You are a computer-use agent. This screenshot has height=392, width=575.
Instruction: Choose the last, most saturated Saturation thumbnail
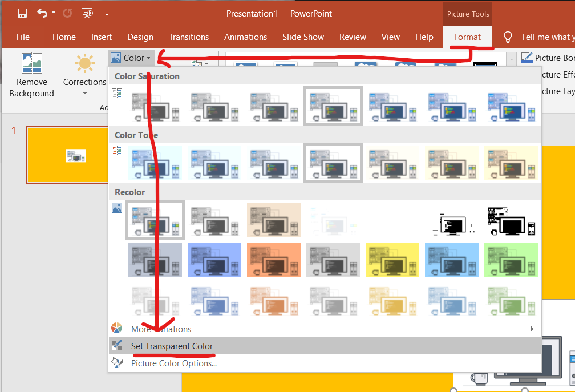tap(511, 106)
